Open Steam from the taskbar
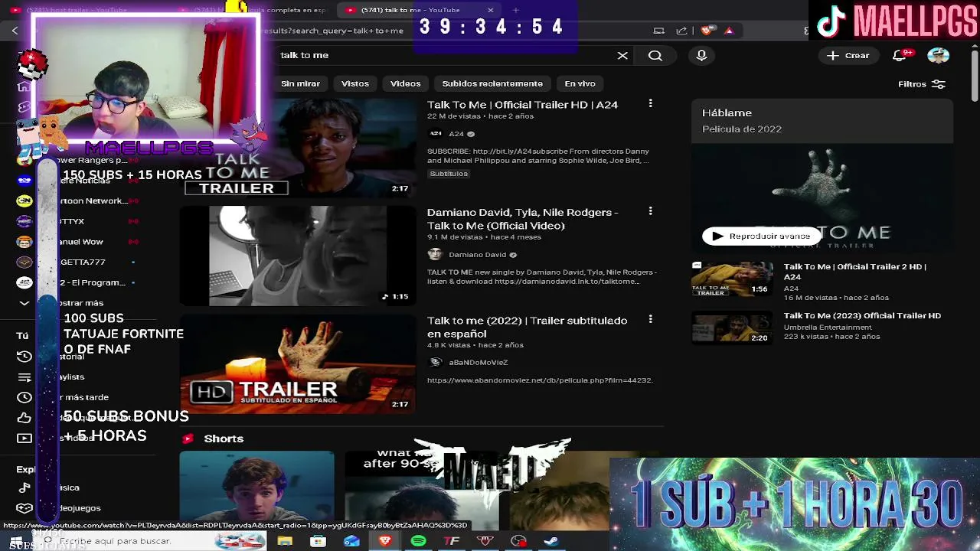This screenshot has height=551, width=980. (550, 541)
